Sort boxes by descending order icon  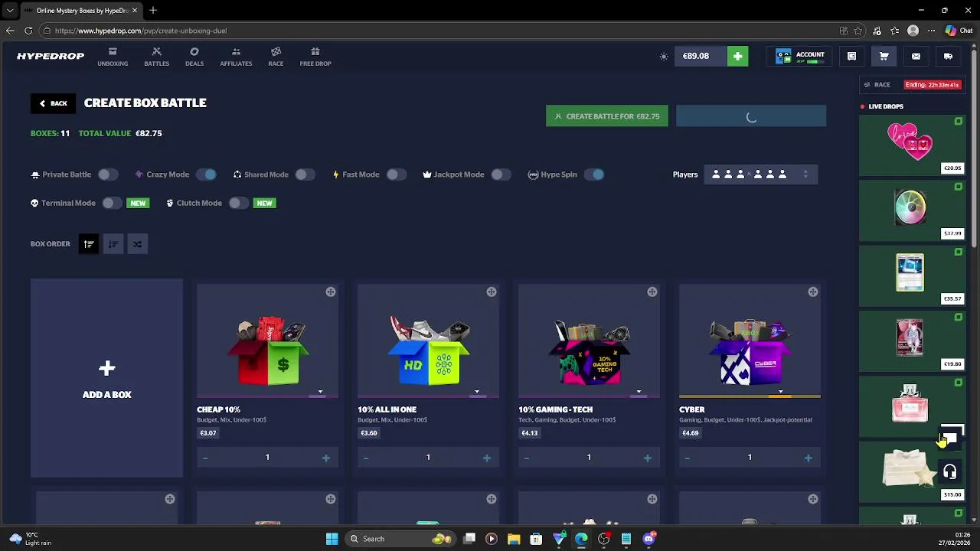click(x=113, y=244)
